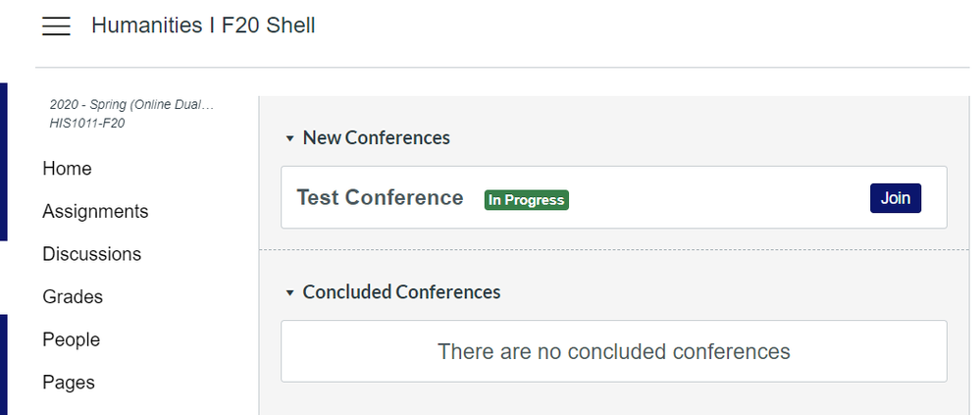This screenshot has height=415, width=980.
Task: Open the hamburger course navigation menu
Action: click(56, 26)
